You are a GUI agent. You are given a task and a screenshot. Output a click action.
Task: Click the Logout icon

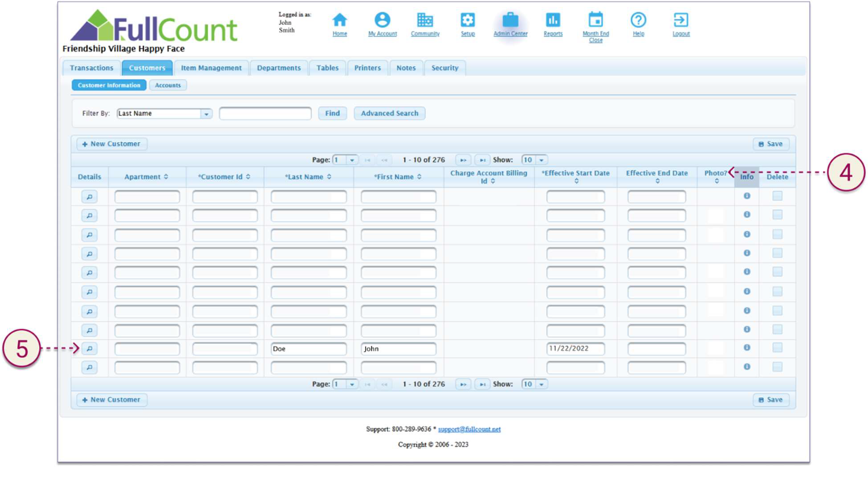(x=681, y=20)
